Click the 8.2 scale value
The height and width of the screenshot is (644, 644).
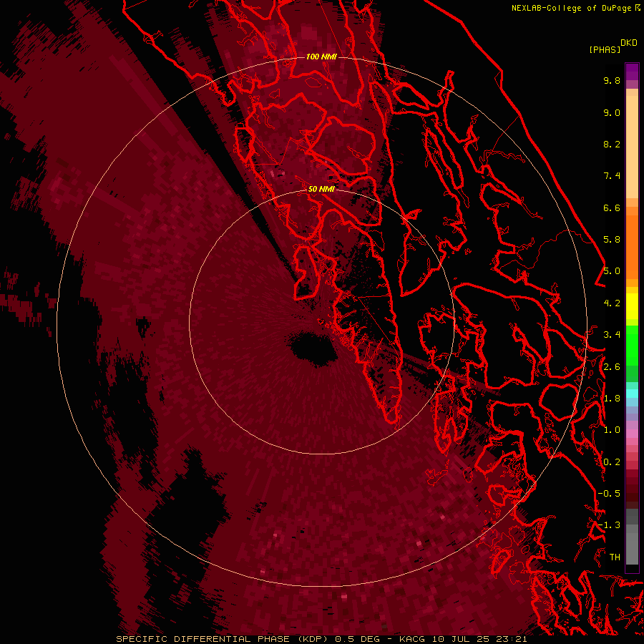pyautogui.click(x=612, y=144)
